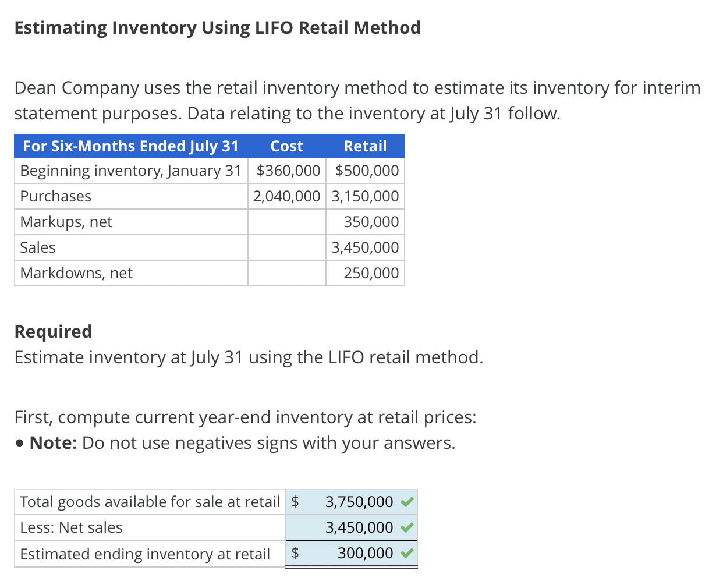Select the Retail column header

tap(365, 146)
